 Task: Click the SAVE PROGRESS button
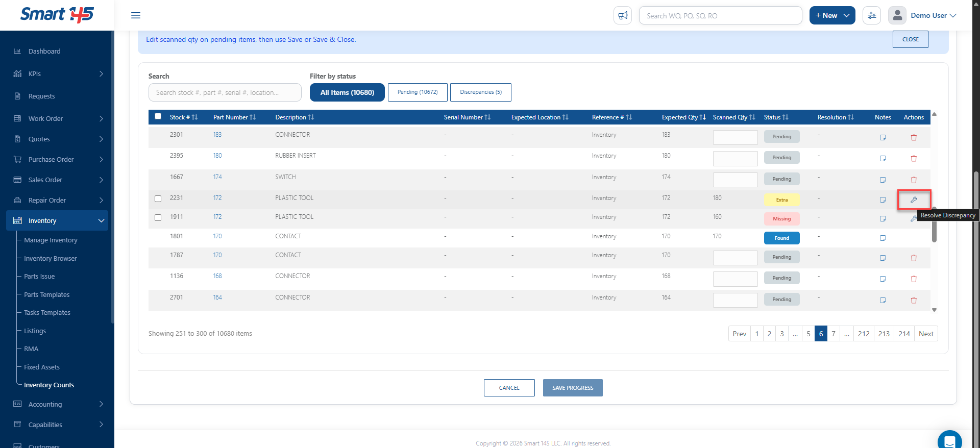point(573,388)
